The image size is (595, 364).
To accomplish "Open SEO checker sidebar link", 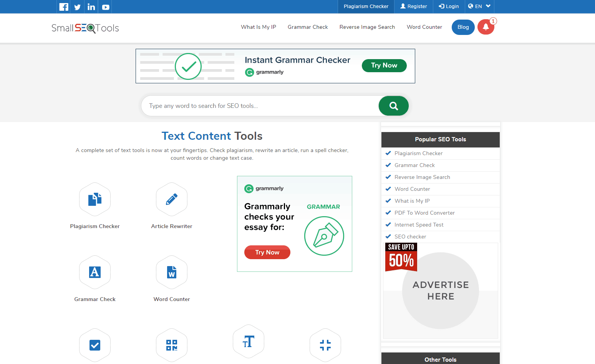I will 410,237.
